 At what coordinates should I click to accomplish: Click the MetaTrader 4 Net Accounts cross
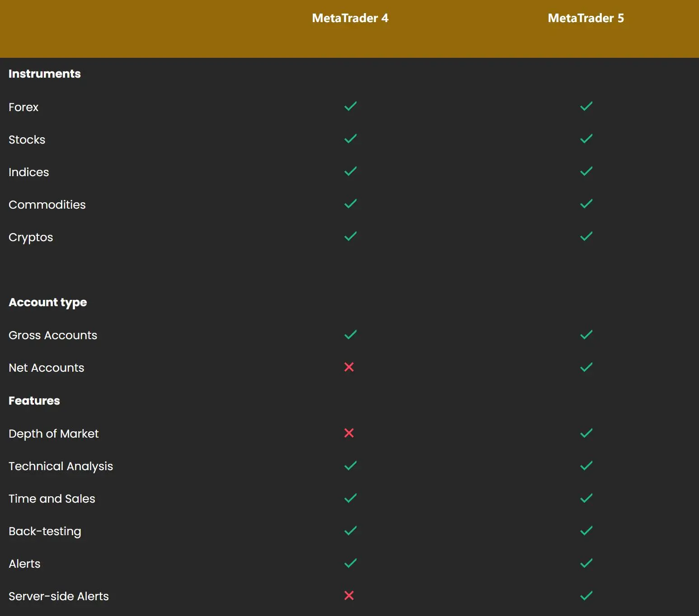(x=349, y=367)
